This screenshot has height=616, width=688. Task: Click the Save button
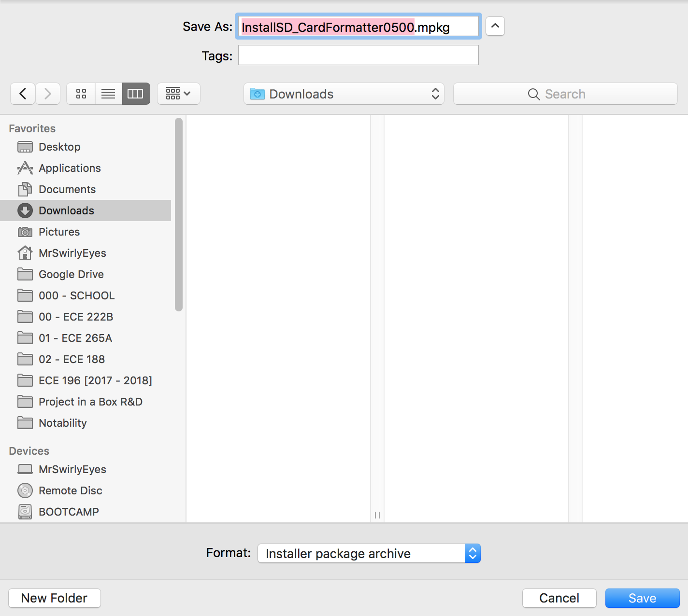pos(642,598)
